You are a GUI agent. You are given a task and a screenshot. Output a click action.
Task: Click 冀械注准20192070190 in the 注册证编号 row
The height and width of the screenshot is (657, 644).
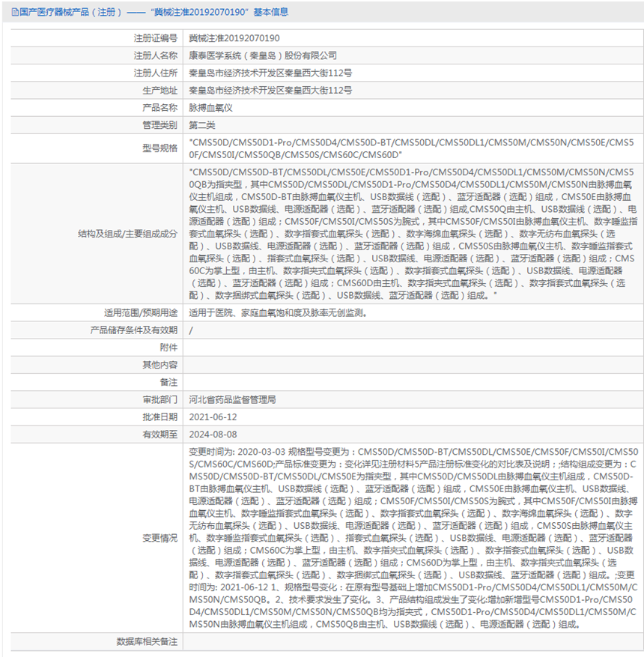coord(234,38)
